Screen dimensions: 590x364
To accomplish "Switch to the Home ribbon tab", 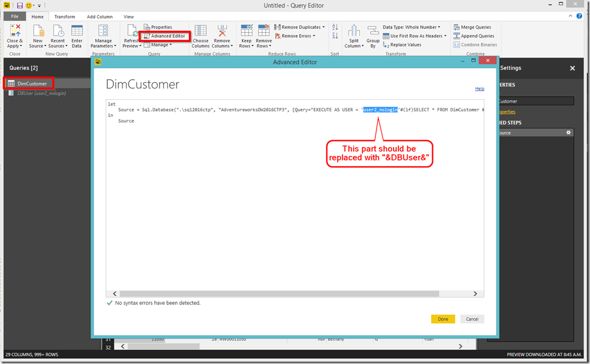I will click(x=37, y=17).
